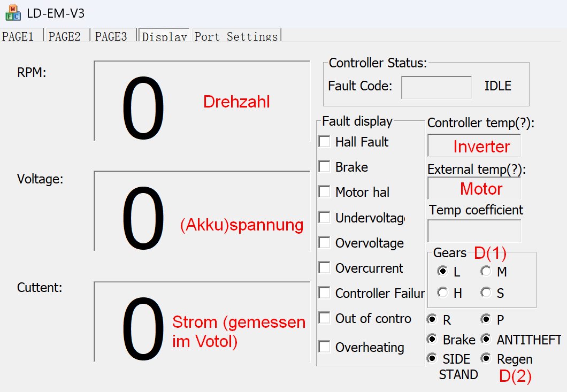The height and width of the screenshot is (392, 567).
Task: Click the LD-EM-V3 application icon
Action: click(13, 13)
